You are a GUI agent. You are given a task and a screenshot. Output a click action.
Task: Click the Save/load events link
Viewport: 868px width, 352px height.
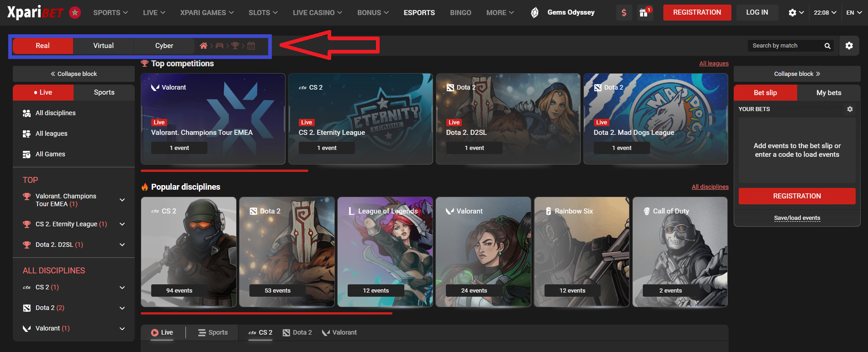coord(797,218)
